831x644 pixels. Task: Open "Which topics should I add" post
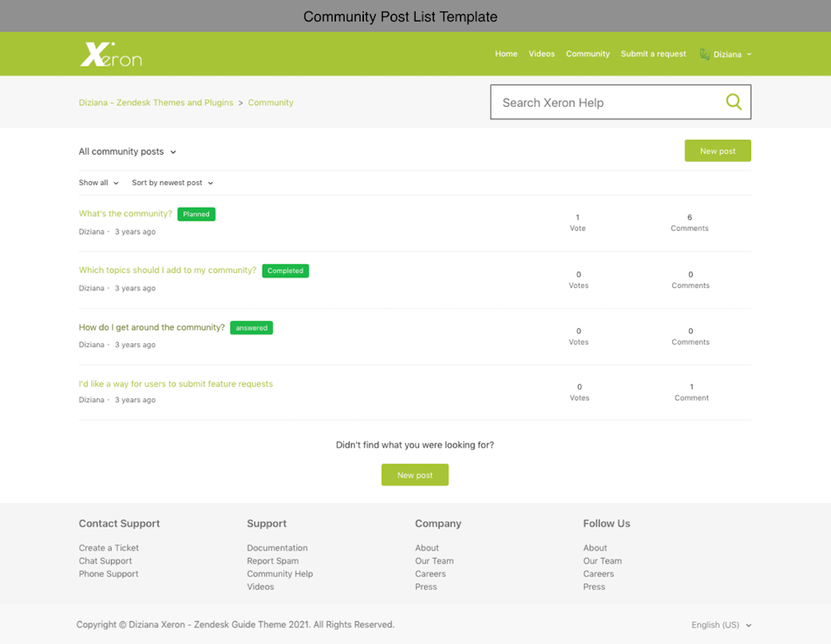tap(167, 270)
